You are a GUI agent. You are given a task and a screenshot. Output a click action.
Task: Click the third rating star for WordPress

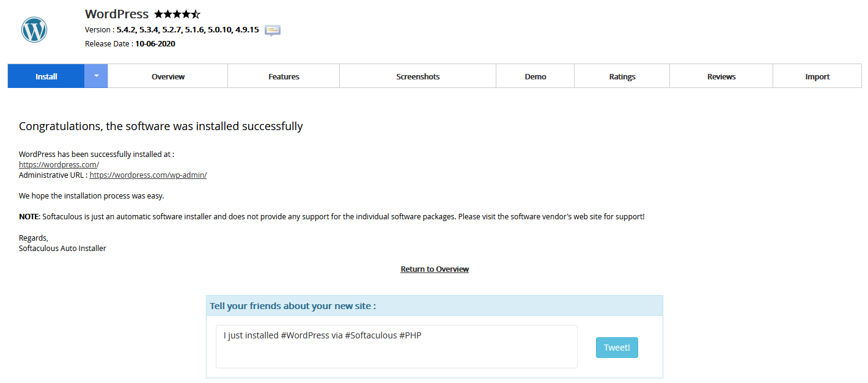click(176, 13)
